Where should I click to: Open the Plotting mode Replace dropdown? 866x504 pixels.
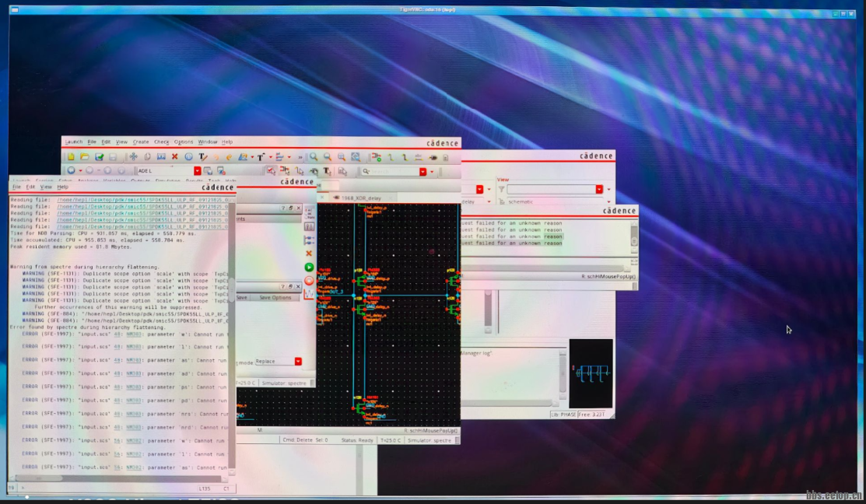coord(298,361)
